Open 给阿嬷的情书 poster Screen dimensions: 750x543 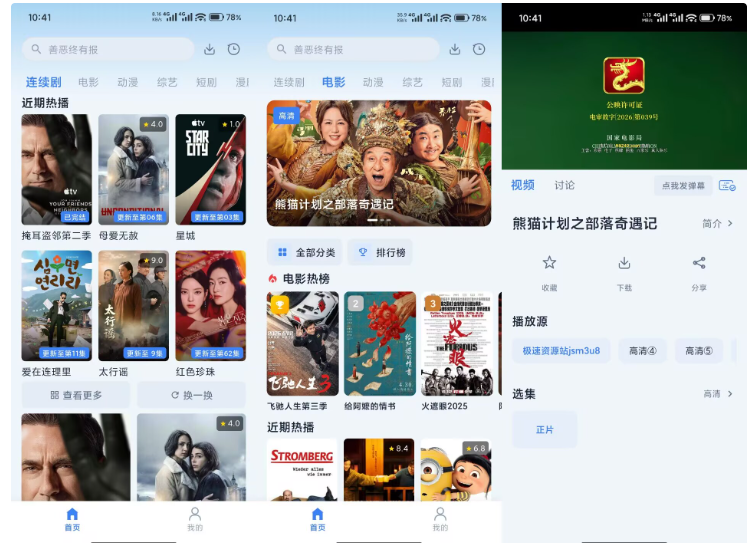click(380, 344)
